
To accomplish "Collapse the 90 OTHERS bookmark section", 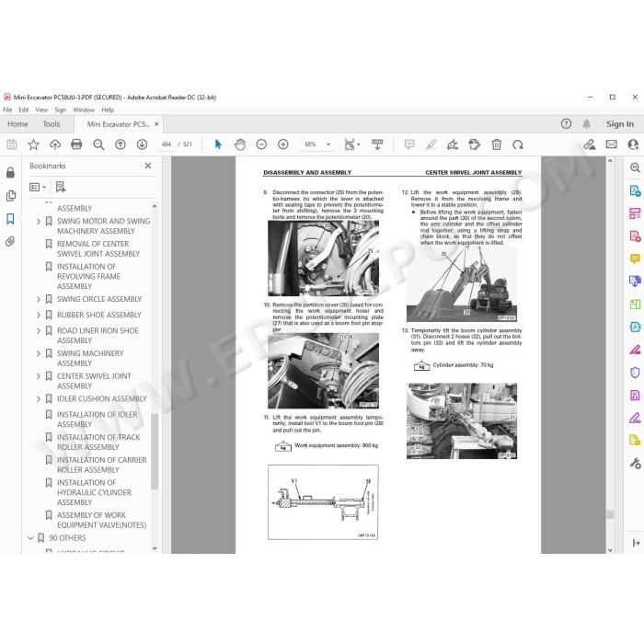I will click(30, 538).
